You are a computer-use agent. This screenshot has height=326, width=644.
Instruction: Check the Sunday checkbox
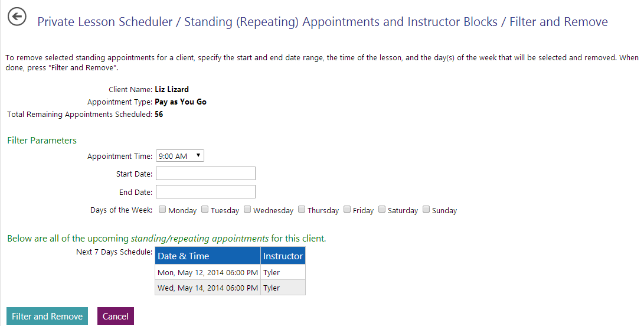click(426, 210)
